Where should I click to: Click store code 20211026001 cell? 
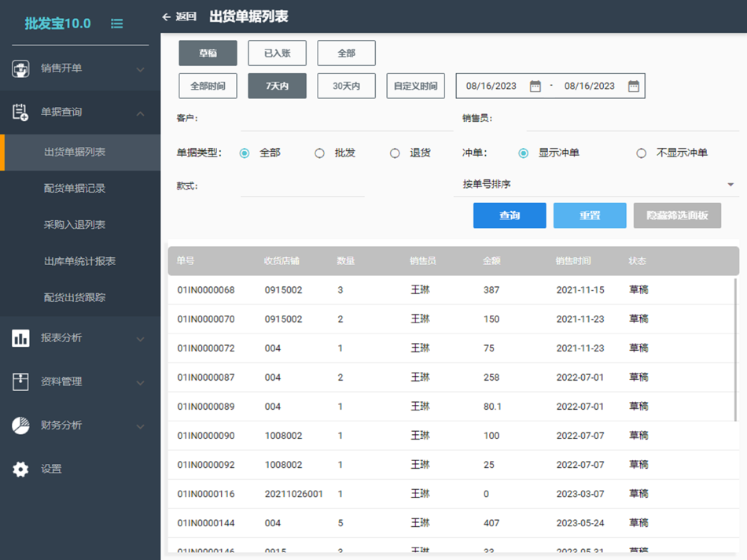point(294,494)
